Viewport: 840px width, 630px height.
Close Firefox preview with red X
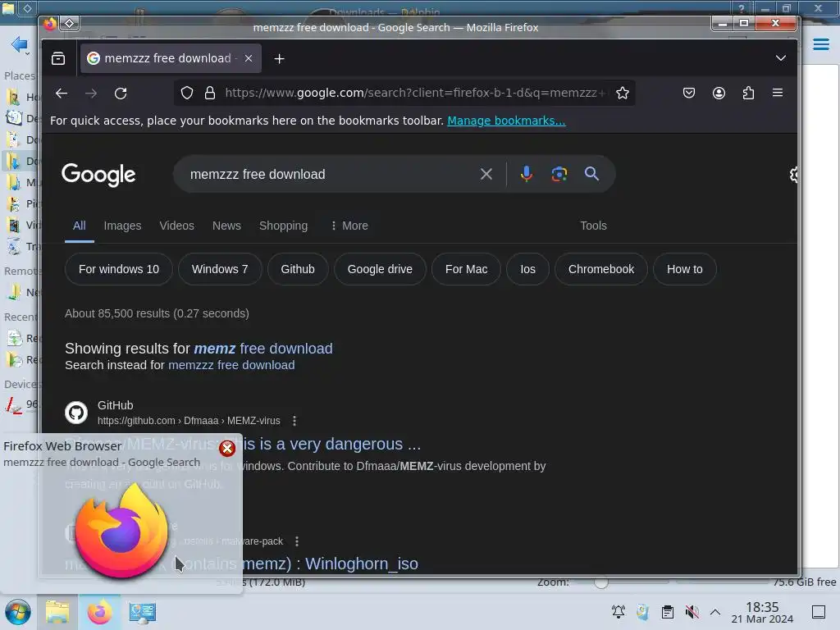point(227,449)
